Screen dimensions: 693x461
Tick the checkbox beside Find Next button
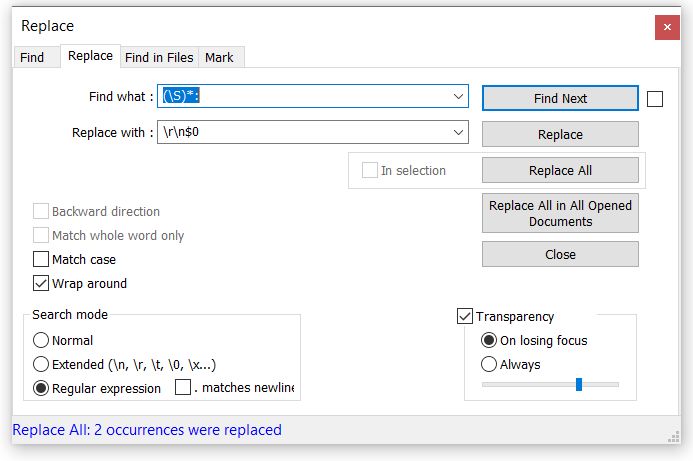click(655, 99)
